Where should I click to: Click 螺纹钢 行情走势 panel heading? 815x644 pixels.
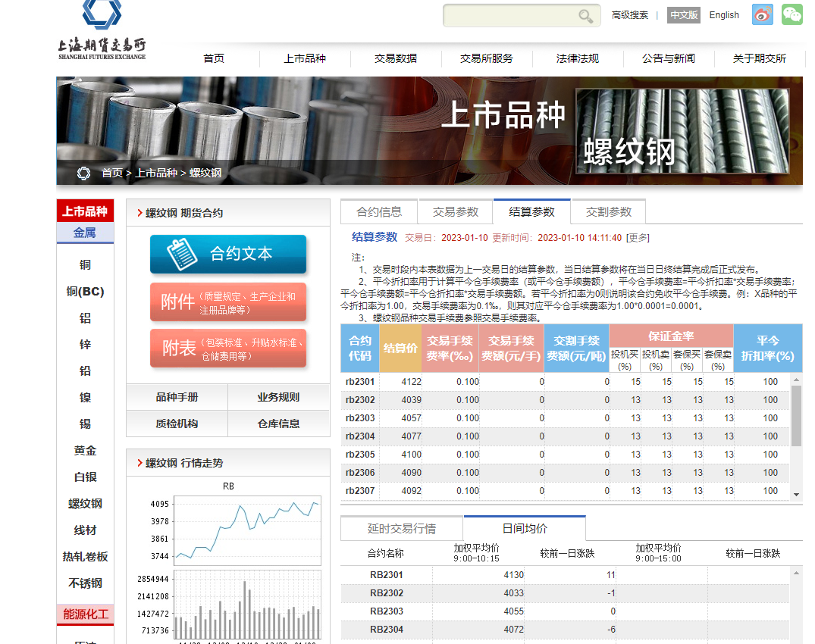(184, 463)
